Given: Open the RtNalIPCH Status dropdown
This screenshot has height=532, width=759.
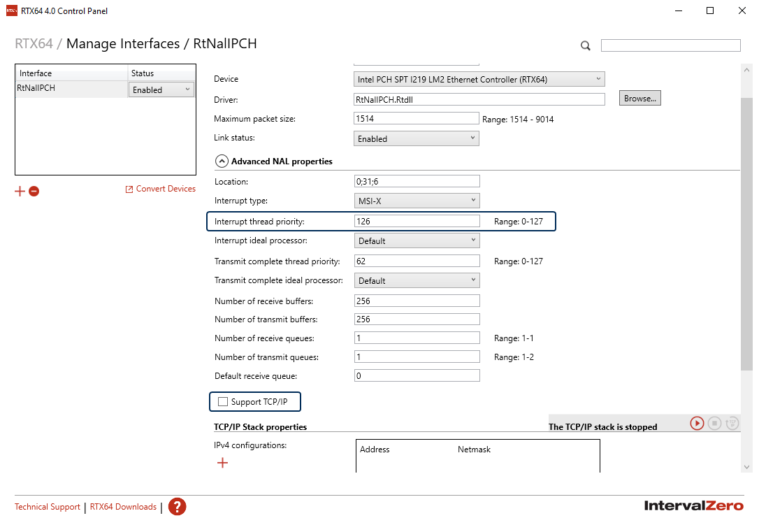Looking at the screenshot, I should point(161,89).
